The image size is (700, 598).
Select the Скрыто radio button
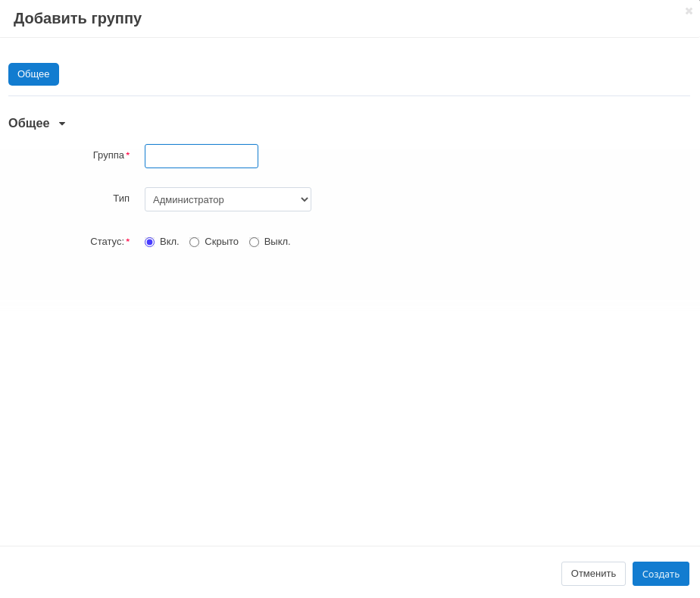pos(194,243)
